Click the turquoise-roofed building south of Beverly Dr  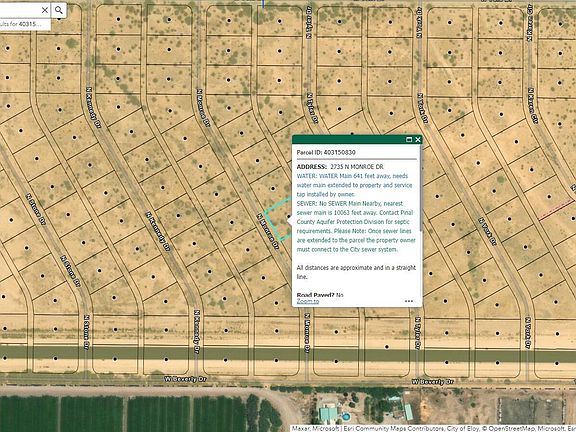[328, 413]
